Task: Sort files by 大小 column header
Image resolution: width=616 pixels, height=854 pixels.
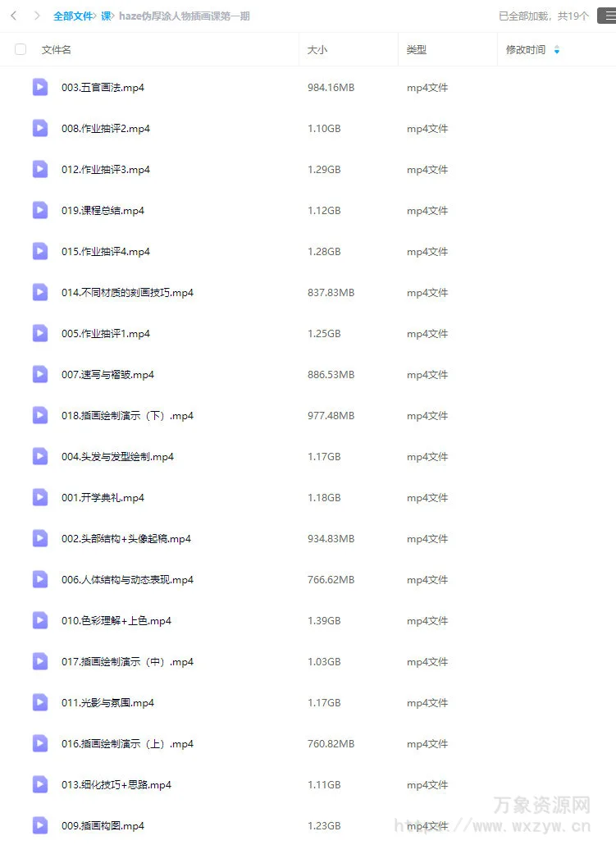Action: (x=317, y=49)
